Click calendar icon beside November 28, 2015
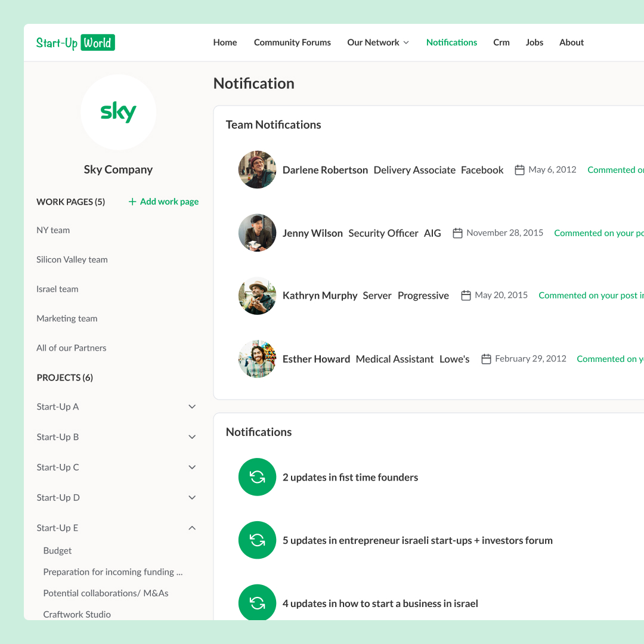Viewport: 644px width, 644px height. coord(457,233)
